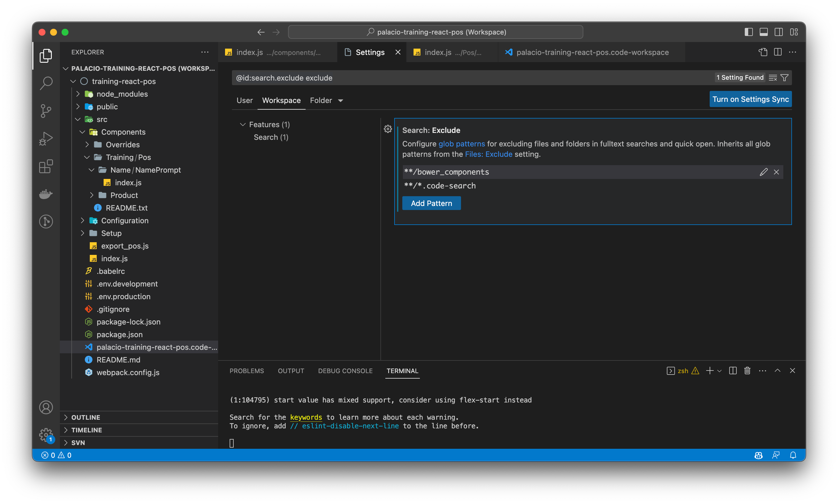Image resolution: width=838 pixels, height=504 pixels.
Task: Click the Copilot status bar icon
Action: 759,455
